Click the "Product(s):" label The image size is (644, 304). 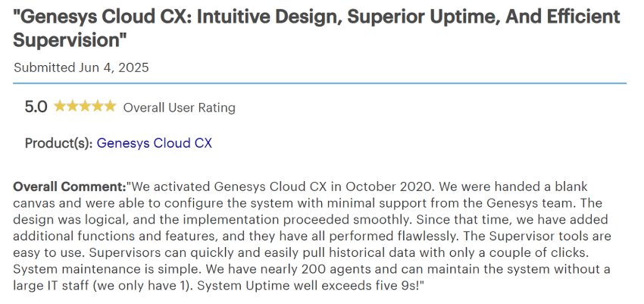tap(58, 143)
